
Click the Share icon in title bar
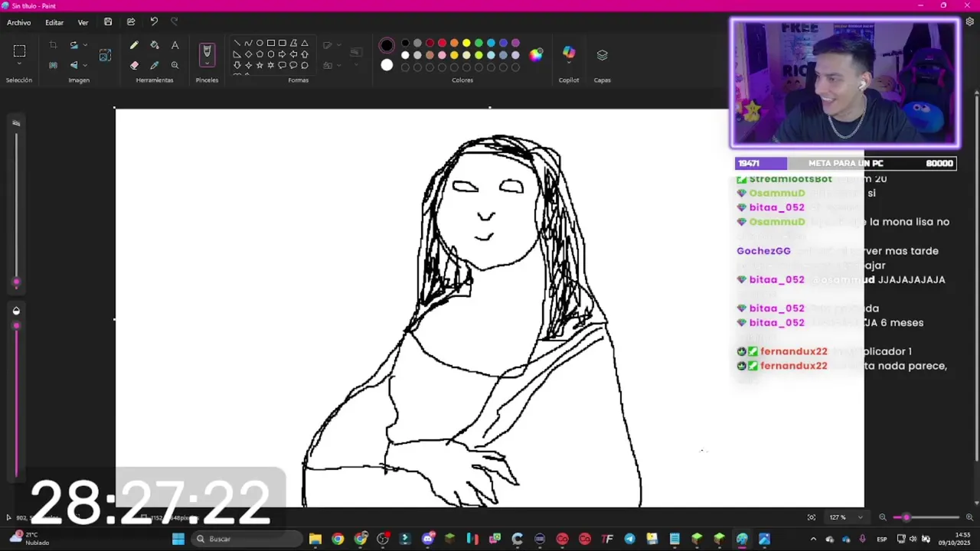(x=131, y=22)
